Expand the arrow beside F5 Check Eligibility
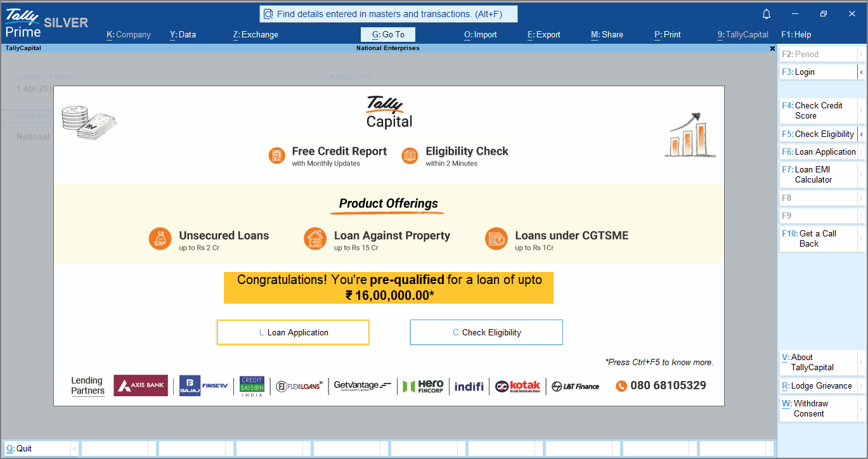868x459 pixels. point(861,134)
